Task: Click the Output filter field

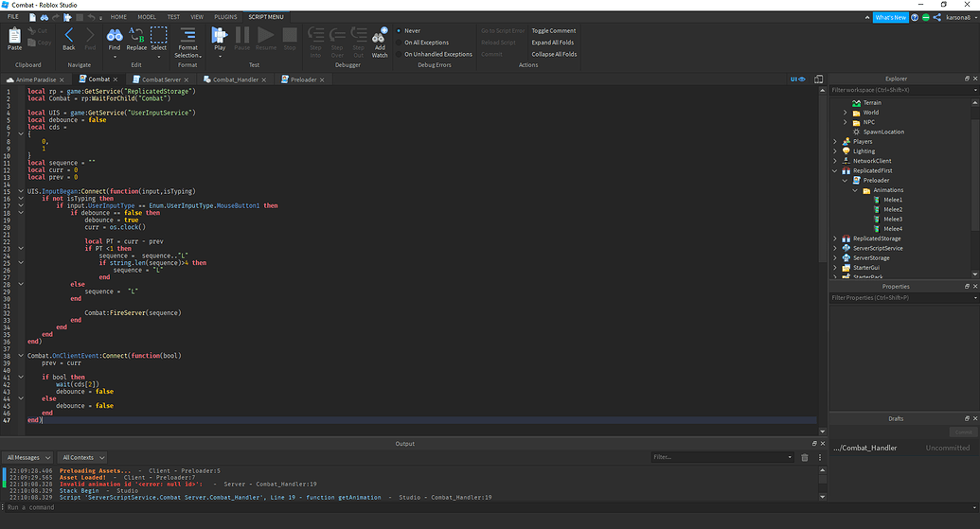Action: (x=722, y=457)
